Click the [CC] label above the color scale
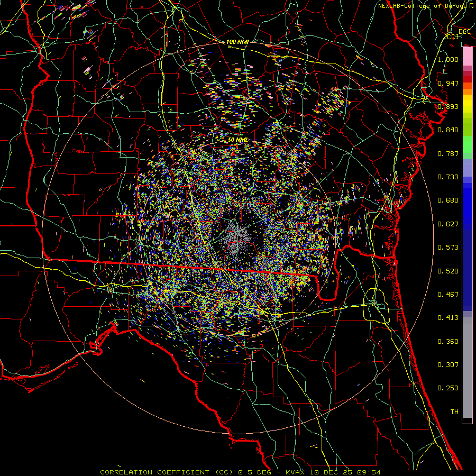Image resolution: width=476 pixels, height=476 pixels. (452, 36)
